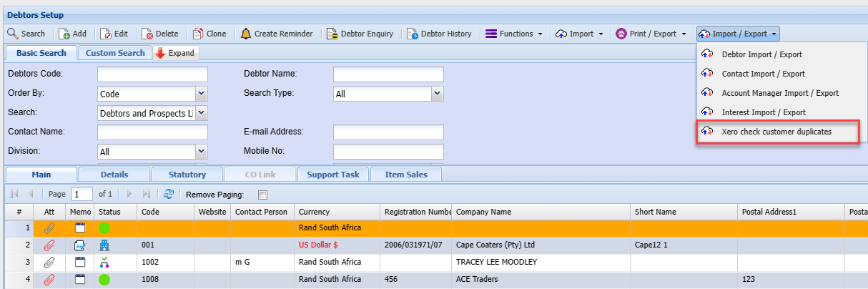
Task: Open Debtor Enquiry
Action: coord(360,34)
